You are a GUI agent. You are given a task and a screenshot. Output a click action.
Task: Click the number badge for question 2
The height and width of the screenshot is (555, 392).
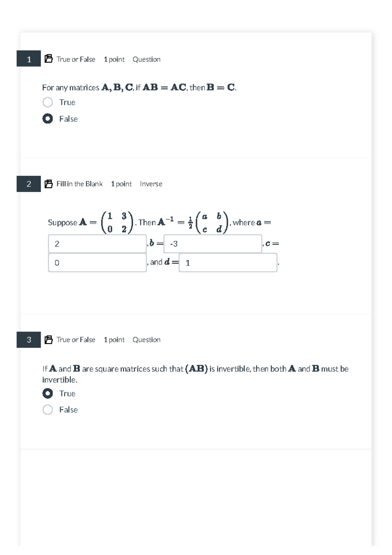(29, 184)
